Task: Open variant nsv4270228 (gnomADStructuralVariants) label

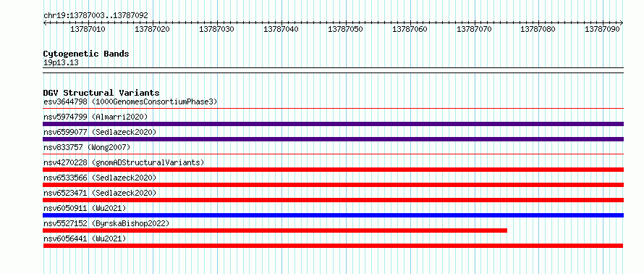Action: click(124, 162)
